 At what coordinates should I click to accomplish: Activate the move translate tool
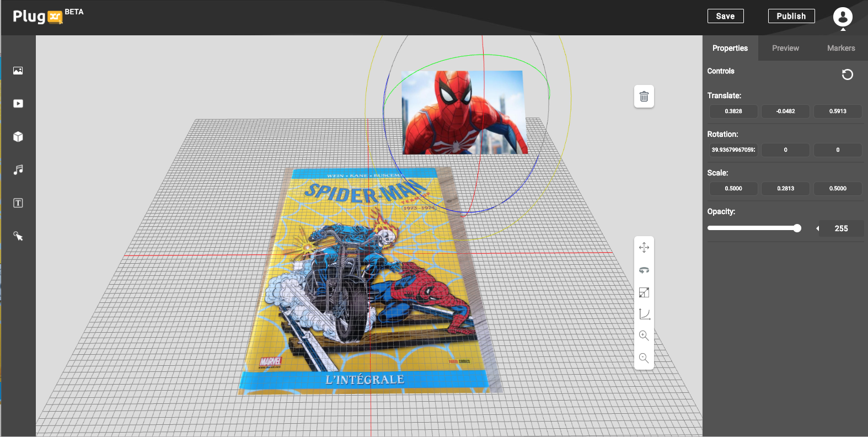point(644,248)
